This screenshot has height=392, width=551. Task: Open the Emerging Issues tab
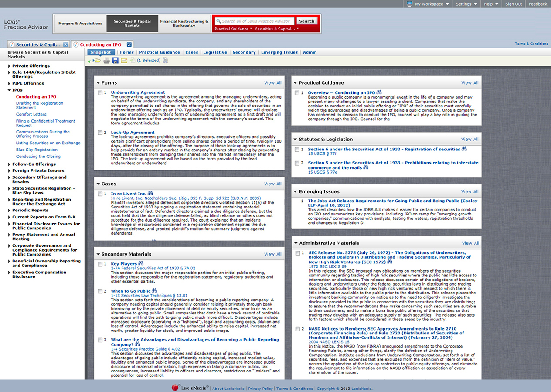point(279,52)
